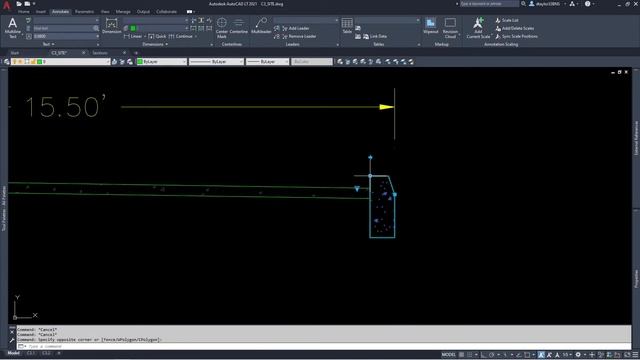Open the Collaborate ribbon tab
This screenshot has width=640, height=360.
coord(167,12)
